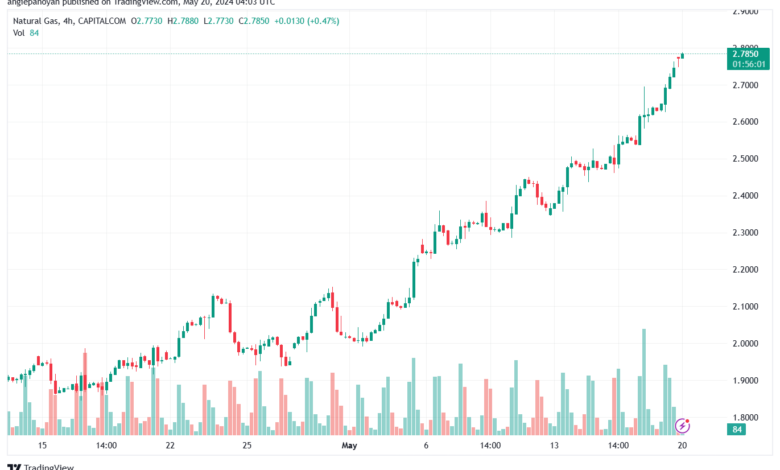Image resolution: width=780 pixels, height=470 pixels.
Task: Select the 13 date marker on time axis
Action: point(554,445)
